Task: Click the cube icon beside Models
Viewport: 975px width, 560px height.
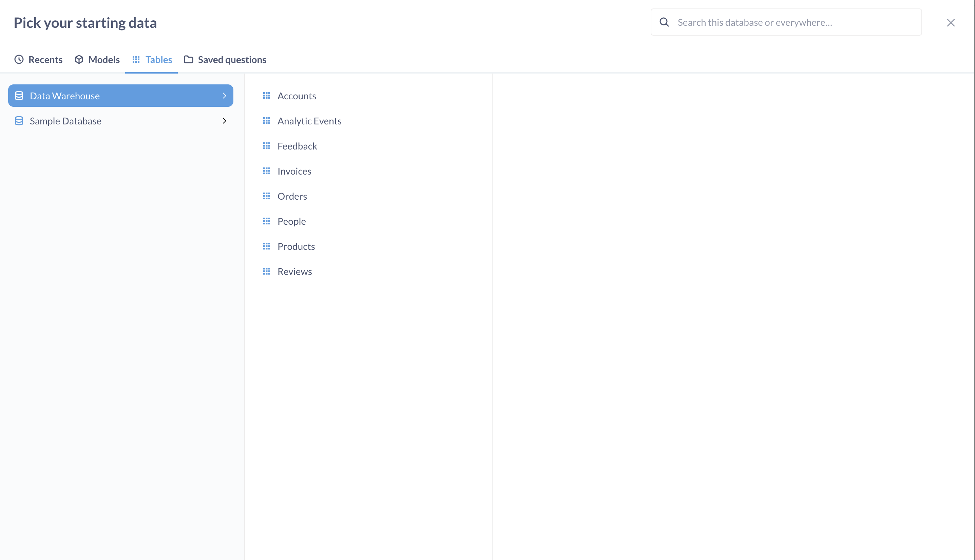Action: (x=79, y=60)
